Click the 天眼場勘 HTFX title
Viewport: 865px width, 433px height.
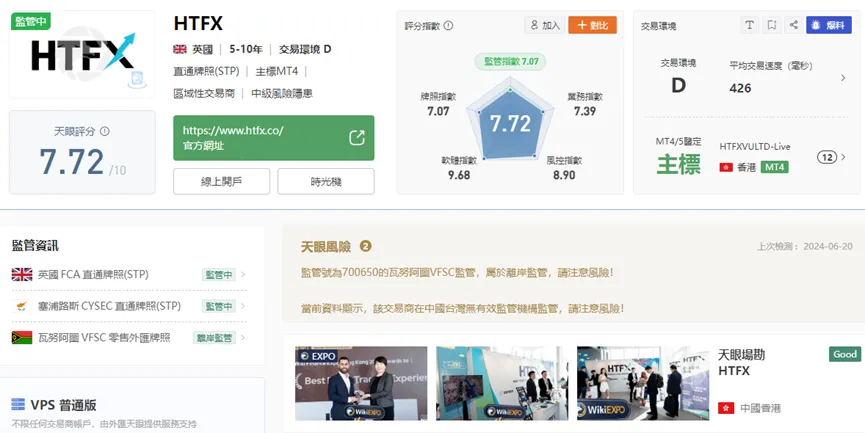click(741, 362)
